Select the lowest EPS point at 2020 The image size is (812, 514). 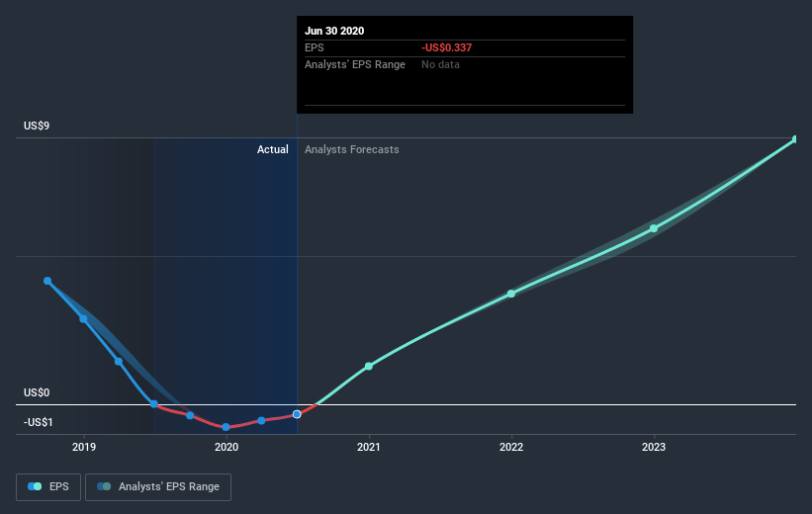[226, 427]
